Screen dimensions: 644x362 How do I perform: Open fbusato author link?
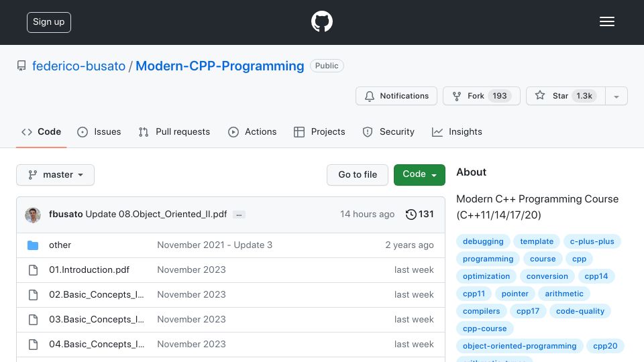pyautogui.click(x=66, y=215)
